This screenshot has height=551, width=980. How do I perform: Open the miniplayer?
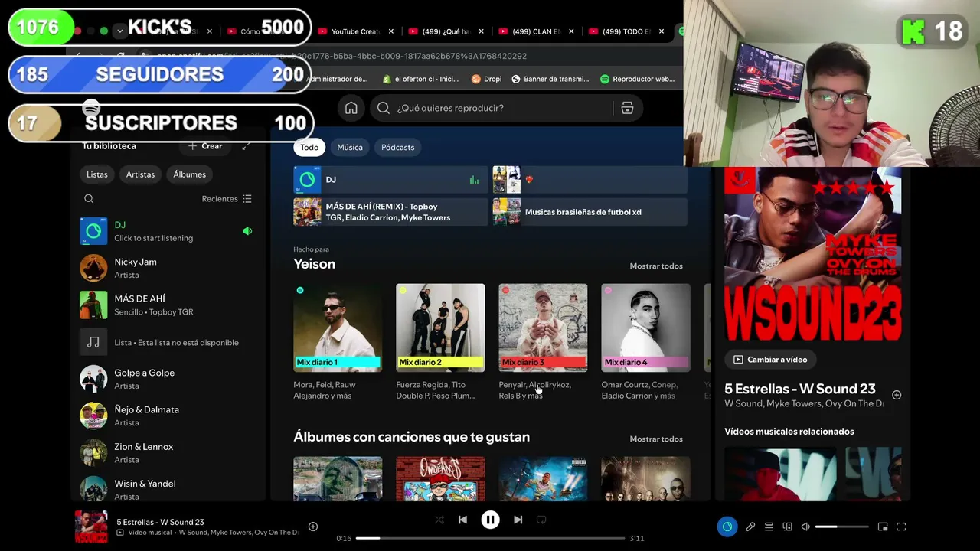click(883, 527)
